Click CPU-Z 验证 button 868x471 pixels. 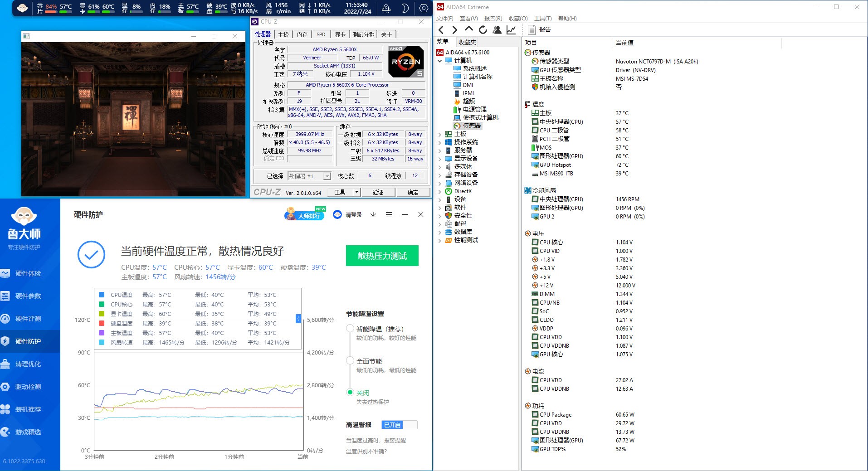pyautogui.click(x=378, y=192)
